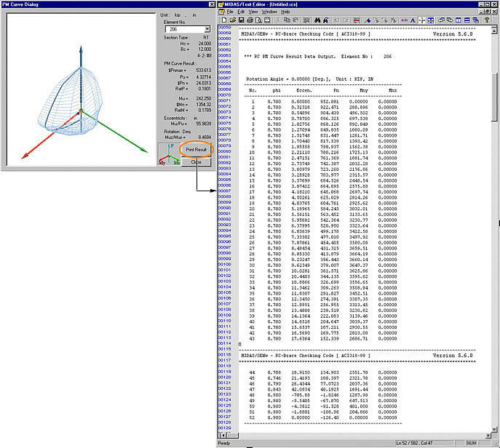Click line number 00100 in the gutter
The image size is (500, 448).
pyautogui.click(x=224, y=264)
